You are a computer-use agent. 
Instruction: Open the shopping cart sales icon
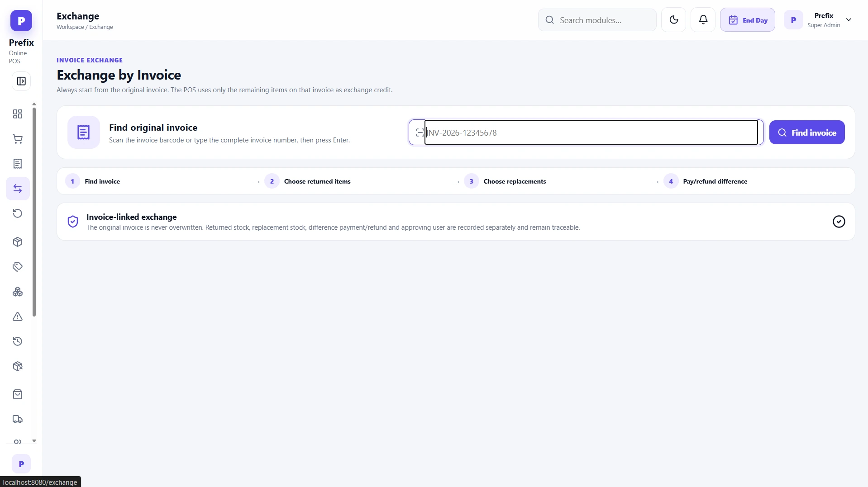click(x=18, y=139)
